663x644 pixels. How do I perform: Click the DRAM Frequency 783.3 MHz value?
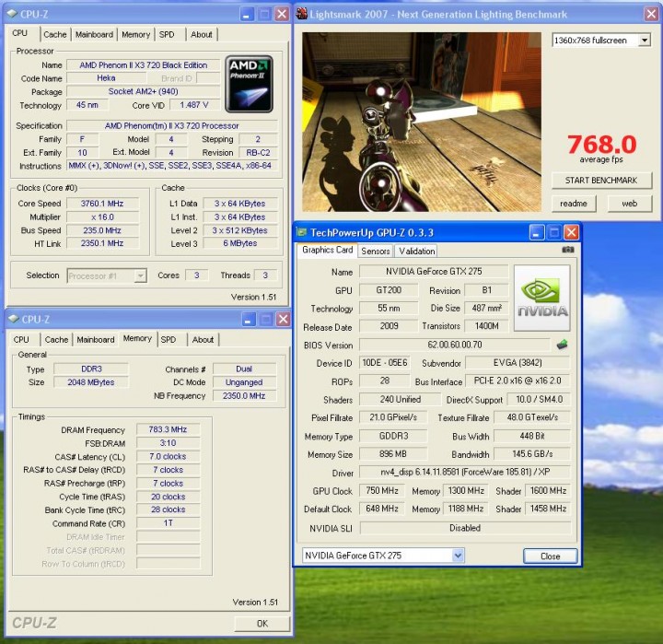[x=168, y=429]
